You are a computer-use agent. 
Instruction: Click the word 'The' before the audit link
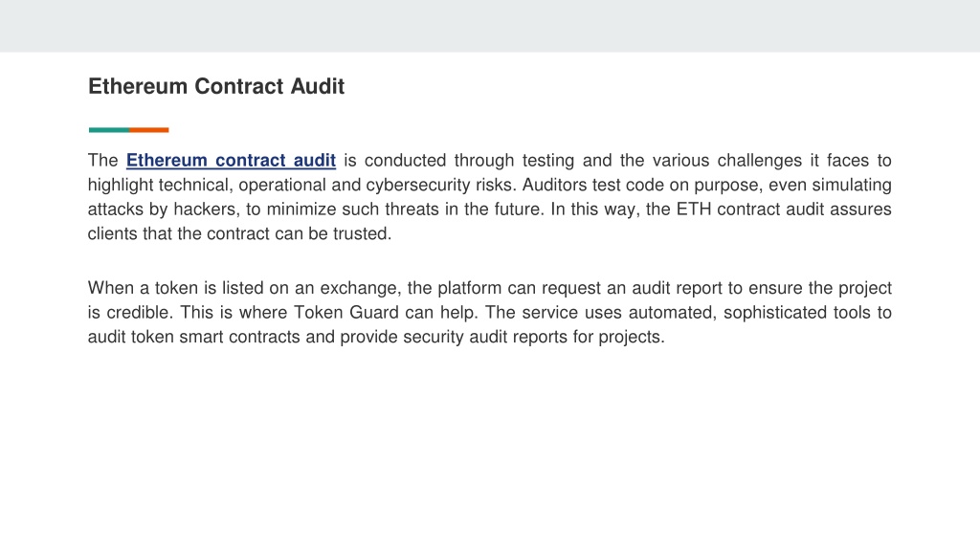tap(103, 161)
